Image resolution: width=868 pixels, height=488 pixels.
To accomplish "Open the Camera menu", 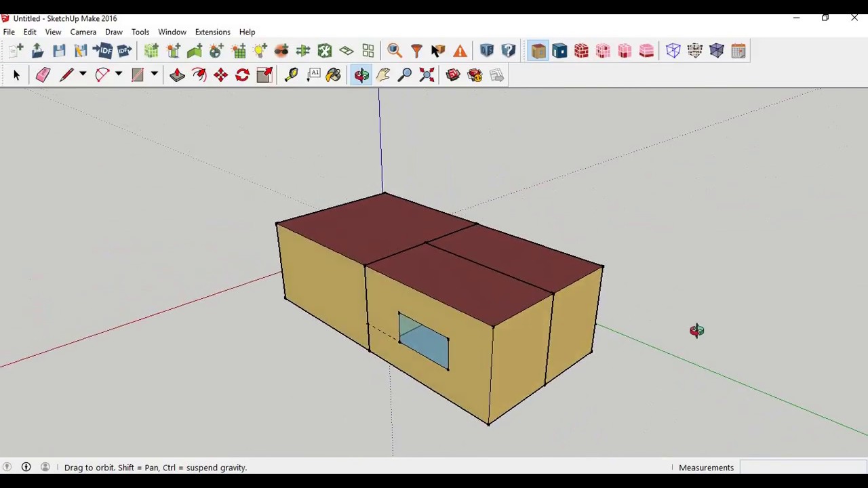I will (83, 32).
